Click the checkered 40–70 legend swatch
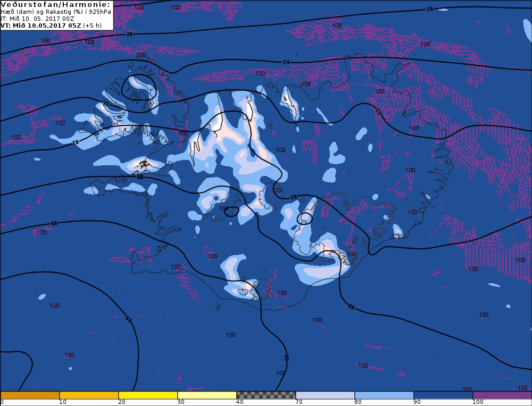Screen dimensions: 532x406 [x=266, y=395]
